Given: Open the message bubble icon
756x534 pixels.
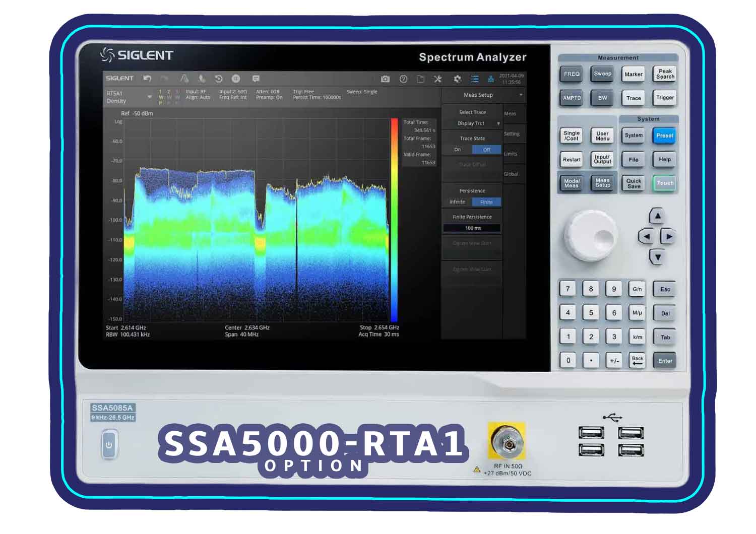Looking at the screenshot, I should pos(256,79).
